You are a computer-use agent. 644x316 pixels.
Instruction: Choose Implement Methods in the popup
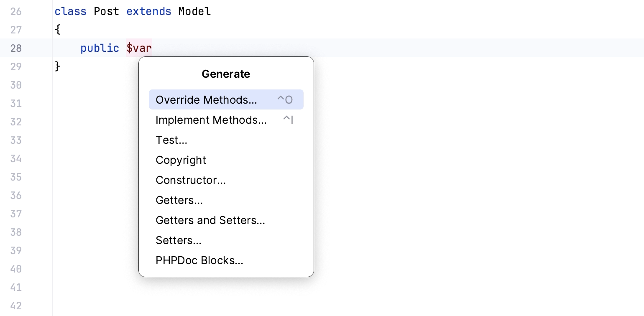[x=211, y=120]
